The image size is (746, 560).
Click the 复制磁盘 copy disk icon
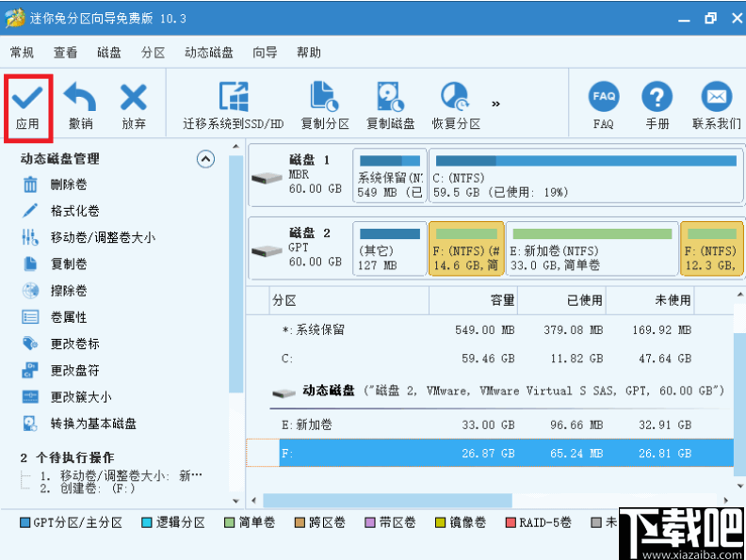pos(390,97)
